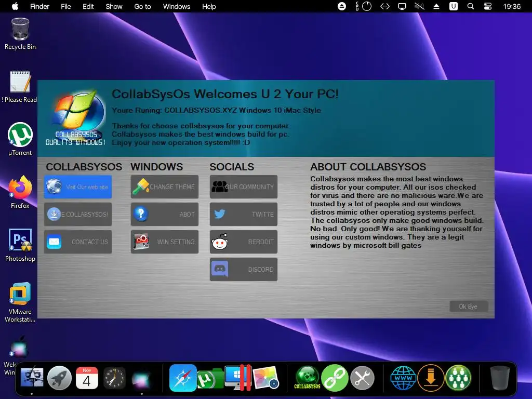Click the Visit Our web site button
Image resolution: width=532 pixels, height=399 pixels.
click(78, 187)
